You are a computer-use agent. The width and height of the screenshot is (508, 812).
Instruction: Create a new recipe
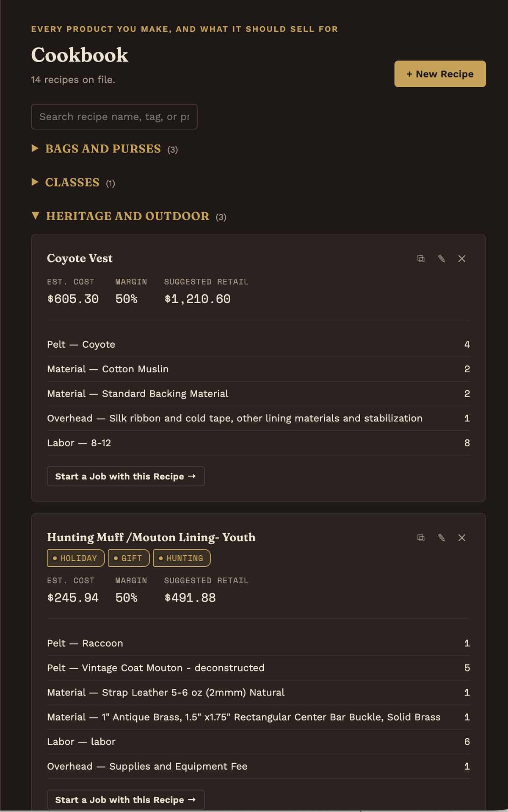click(x=440, y=74)
